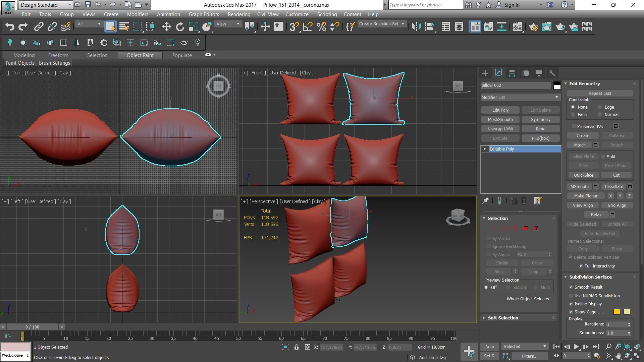Click the Redo arrow in main toolbar
This screenshot has width=644, height=362.
(x=23, y=27)
